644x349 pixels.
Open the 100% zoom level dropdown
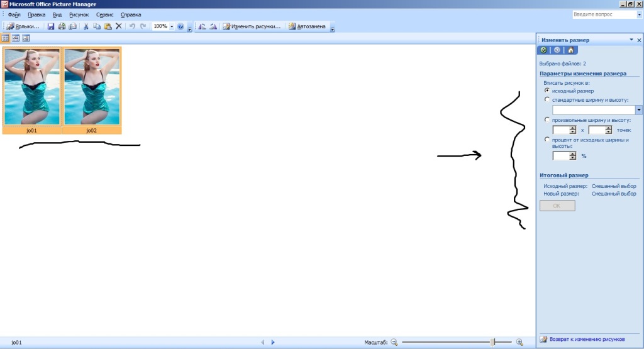172,26
